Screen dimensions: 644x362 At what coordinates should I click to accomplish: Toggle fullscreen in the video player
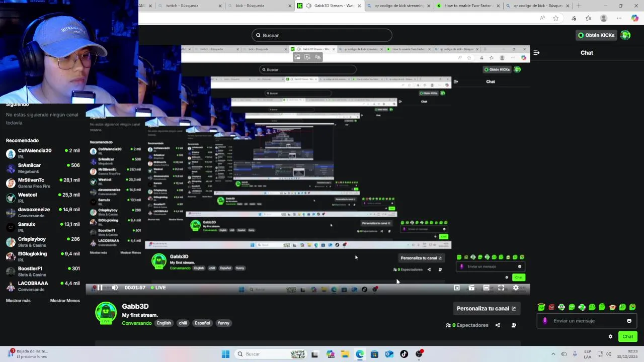coord(501,288)
